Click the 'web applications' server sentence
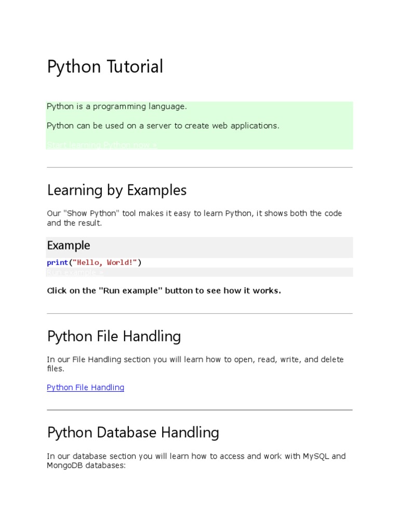399x532 pixels. click(163, 126)
